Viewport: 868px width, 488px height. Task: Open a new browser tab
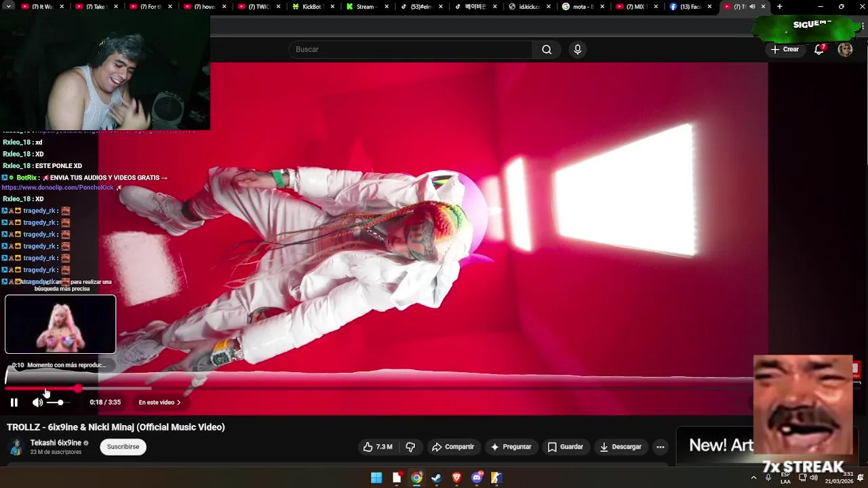point(779,7)
